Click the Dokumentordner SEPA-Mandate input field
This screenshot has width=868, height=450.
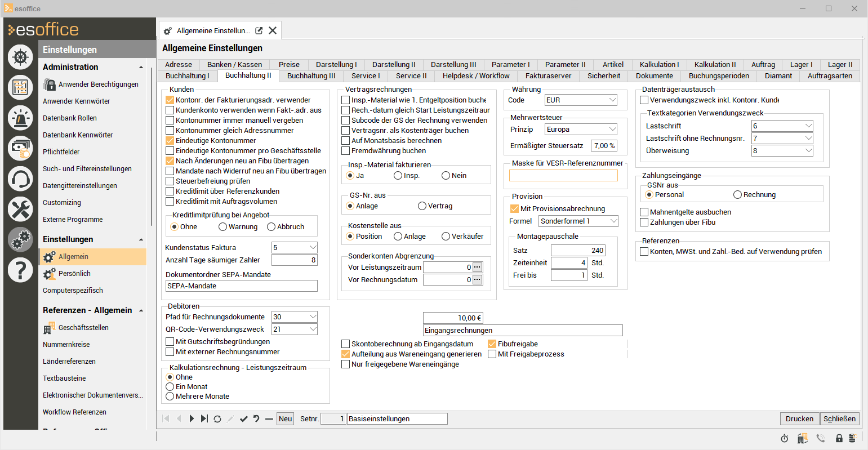(x=242, y=286)
